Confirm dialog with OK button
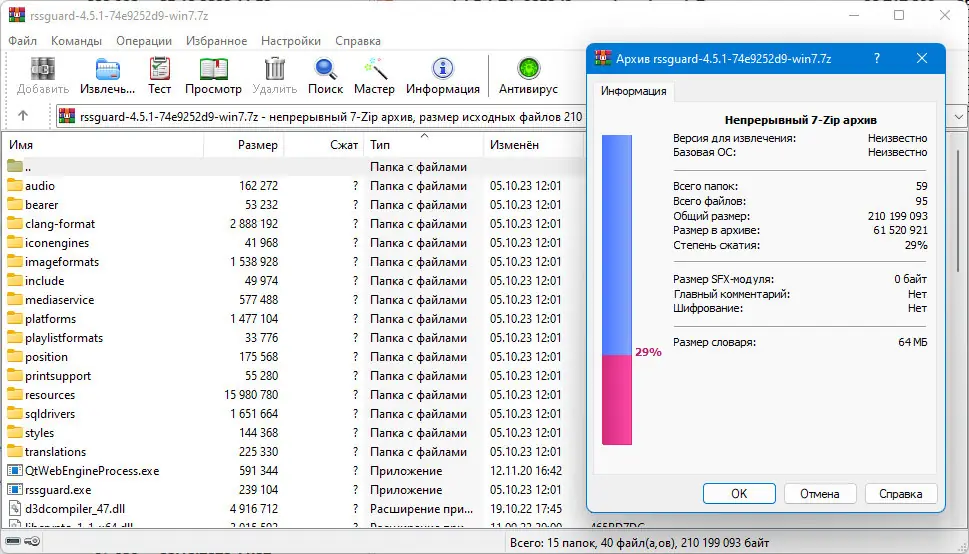This screenshot has width=969, height=554. [x=739, y=493]
